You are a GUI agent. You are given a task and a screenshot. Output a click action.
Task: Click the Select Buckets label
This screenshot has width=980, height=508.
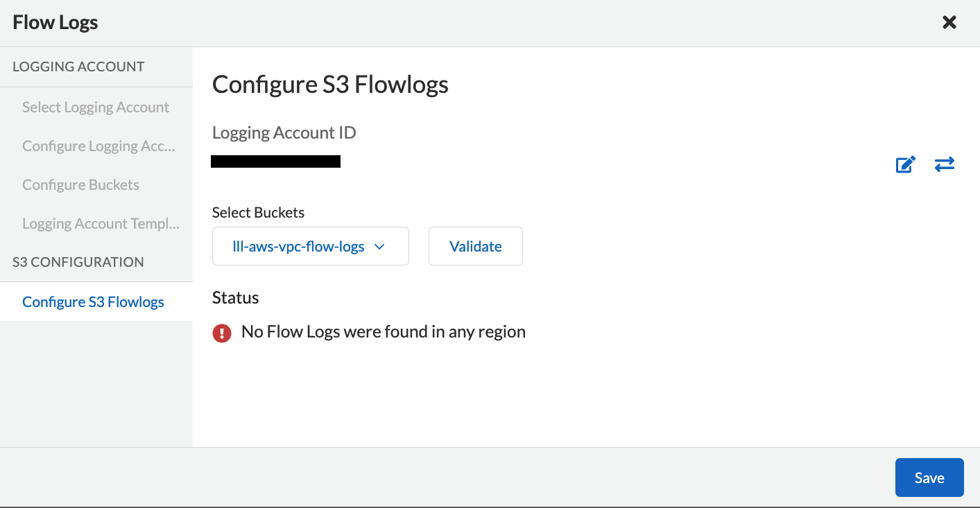tap(258, 213)
